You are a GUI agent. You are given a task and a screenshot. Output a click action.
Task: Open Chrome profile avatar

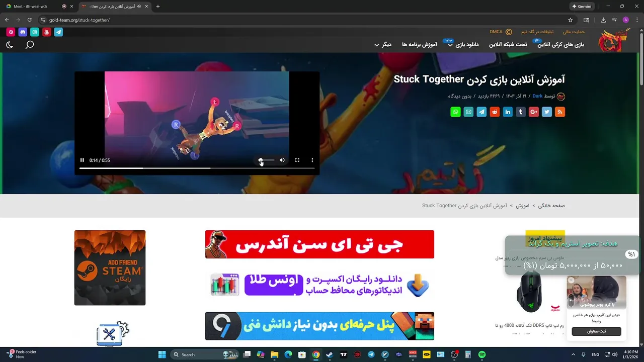625,20
